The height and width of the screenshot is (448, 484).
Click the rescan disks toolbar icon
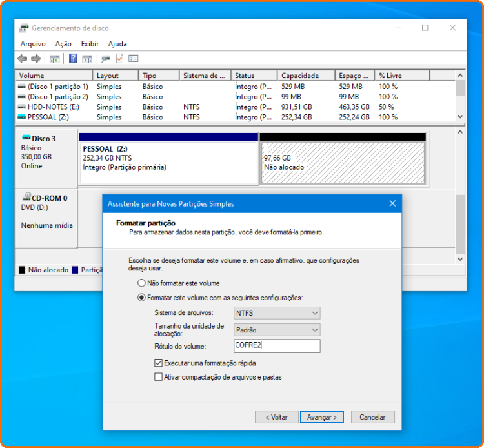(105, 59)
